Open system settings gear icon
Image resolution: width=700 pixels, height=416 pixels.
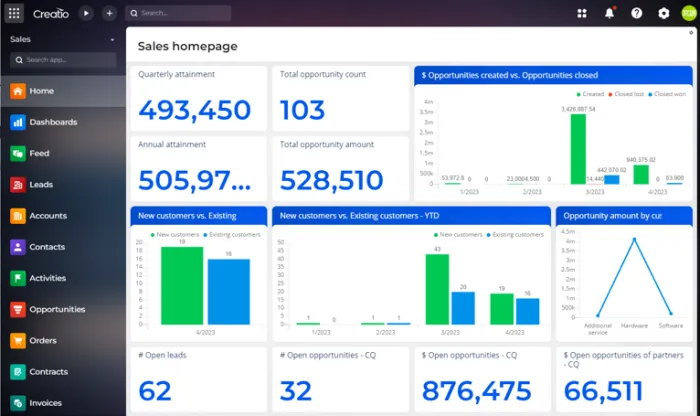[663, 13]
